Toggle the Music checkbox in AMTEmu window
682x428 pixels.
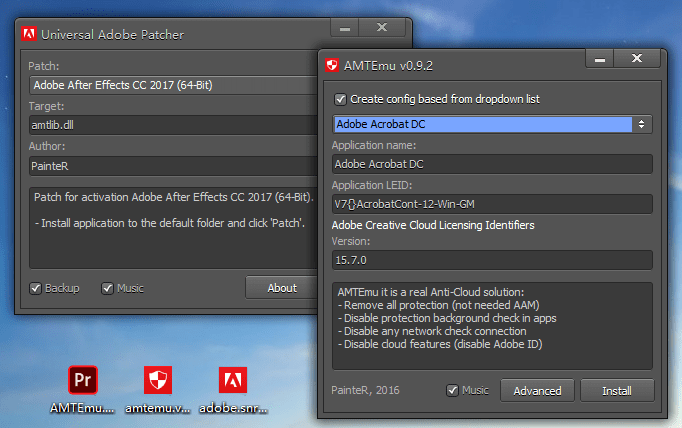[x=452, y=391]
